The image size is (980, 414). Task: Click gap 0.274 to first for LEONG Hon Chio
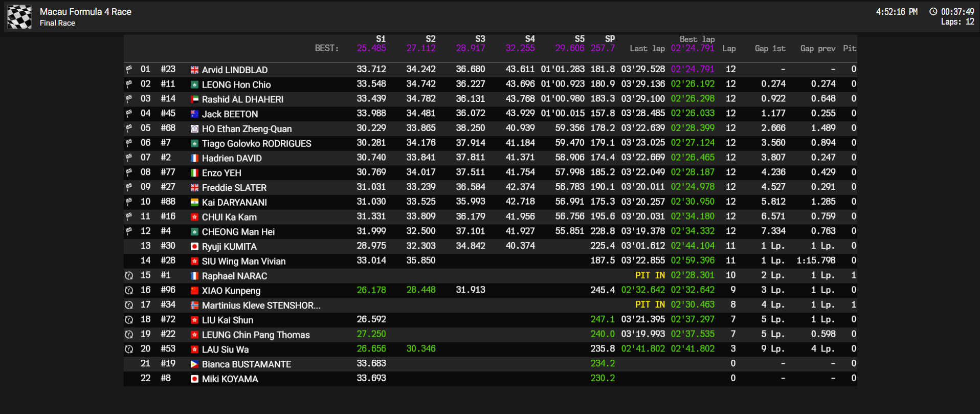coord(773,84)
